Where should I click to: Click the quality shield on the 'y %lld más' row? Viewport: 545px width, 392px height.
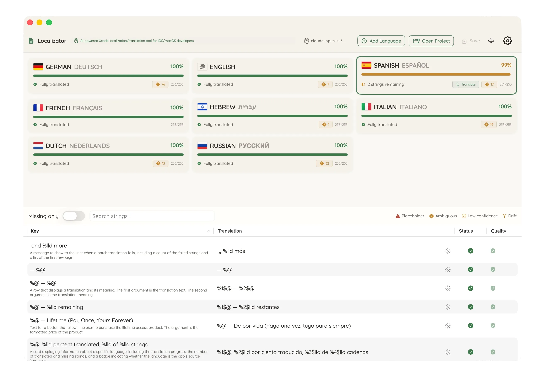pos(493,251)
